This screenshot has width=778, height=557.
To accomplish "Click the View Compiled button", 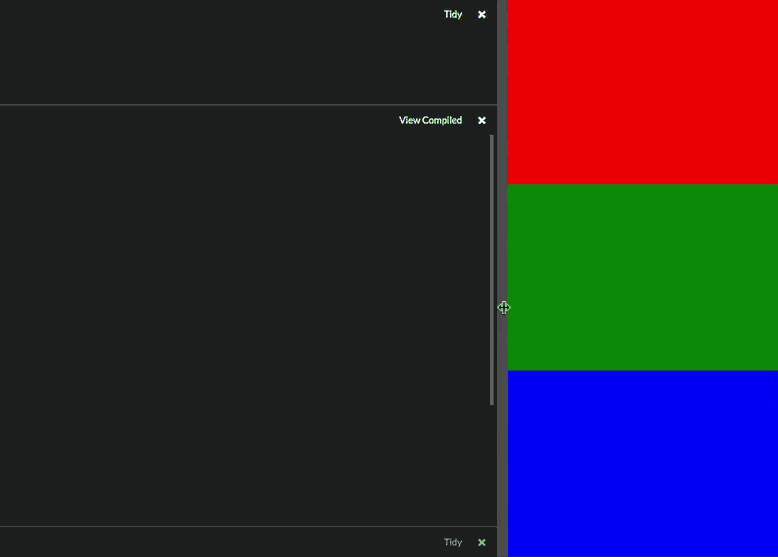I will point(430,120).
